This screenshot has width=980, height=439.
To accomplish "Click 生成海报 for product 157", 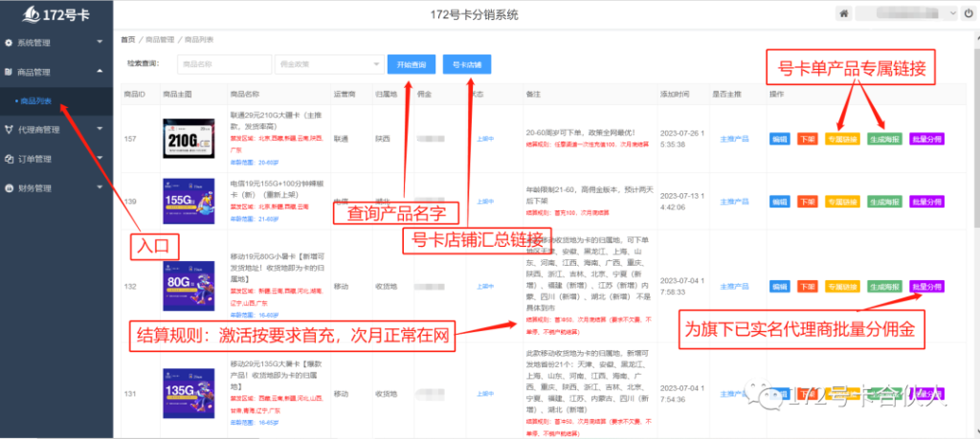I will (885, 139).
